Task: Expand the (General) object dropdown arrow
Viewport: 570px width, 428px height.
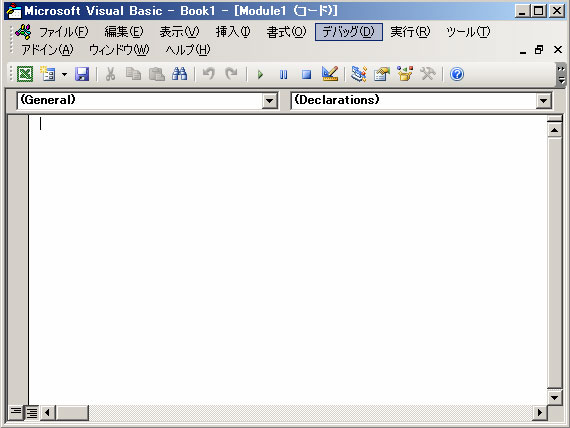Action: [269, 100]
